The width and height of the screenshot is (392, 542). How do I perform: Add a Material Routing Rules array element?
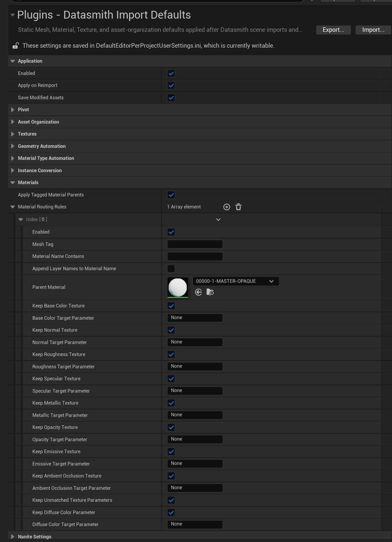[227, 207]
